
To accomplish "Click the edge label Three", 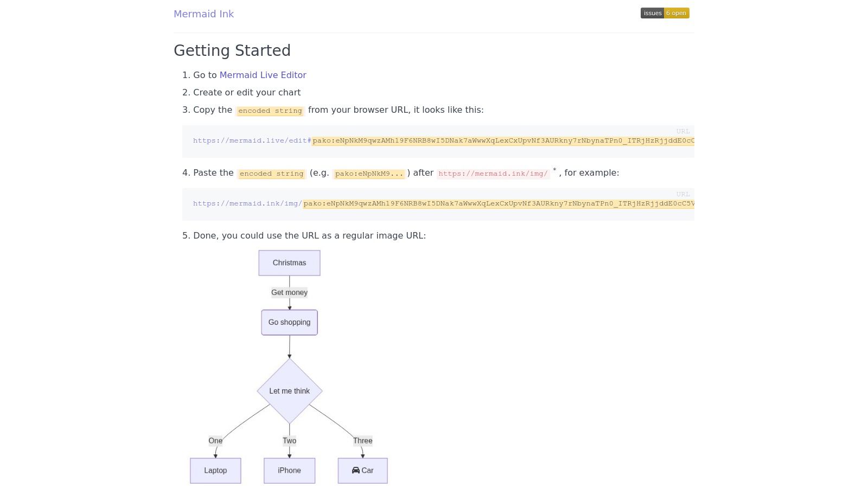I will (362, 441).
